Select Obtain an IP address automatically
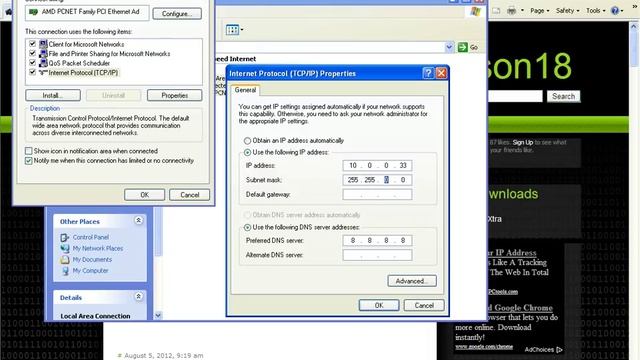The width and height of the screenshot is (640, 360). 247,141
